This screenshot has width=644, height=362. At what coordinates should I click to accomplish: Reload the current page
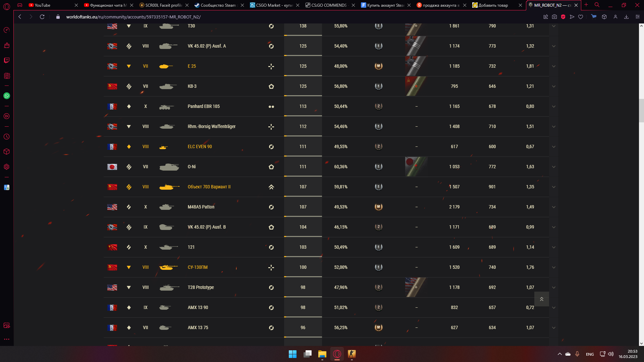pyautogui.click(x=42, y=17)
